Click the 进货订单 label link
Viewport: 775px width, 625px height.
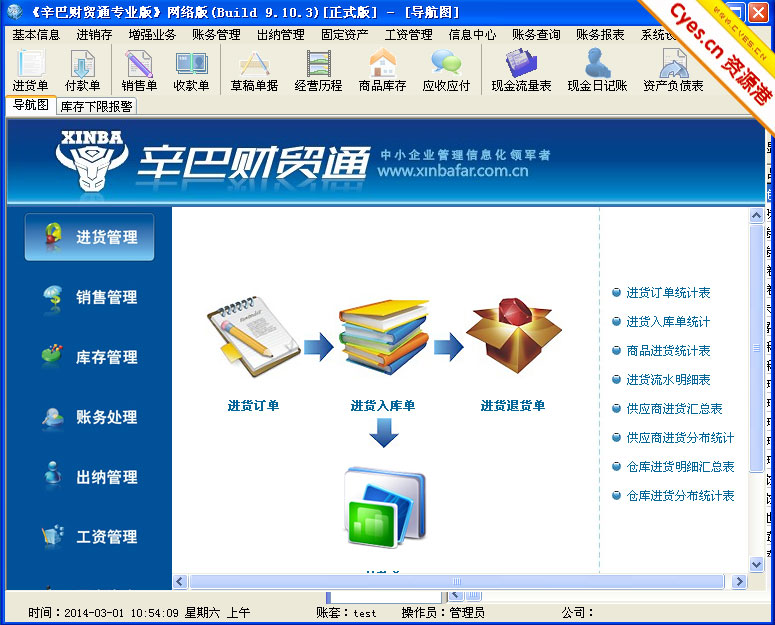point(253,406)
